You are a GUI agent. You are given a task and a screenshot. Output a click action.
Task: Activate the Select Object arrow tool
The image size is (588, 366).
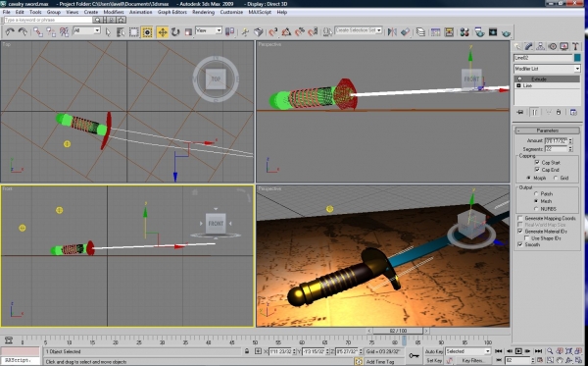(x=108, y=32)
